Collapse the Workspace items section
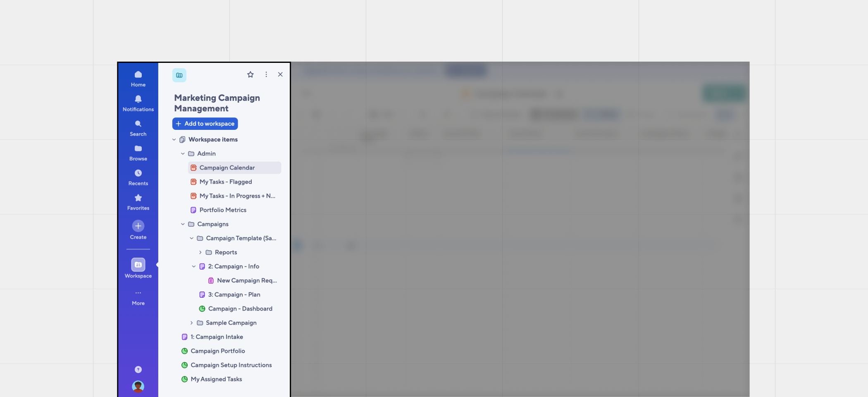 coord(174,140)
